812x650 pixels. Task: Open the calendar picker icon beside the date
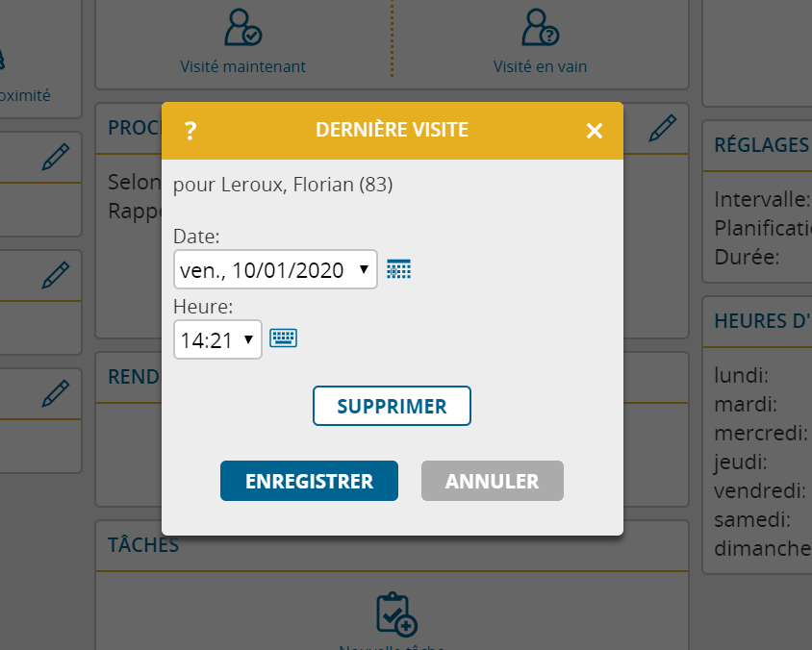(x=398, y=269)
